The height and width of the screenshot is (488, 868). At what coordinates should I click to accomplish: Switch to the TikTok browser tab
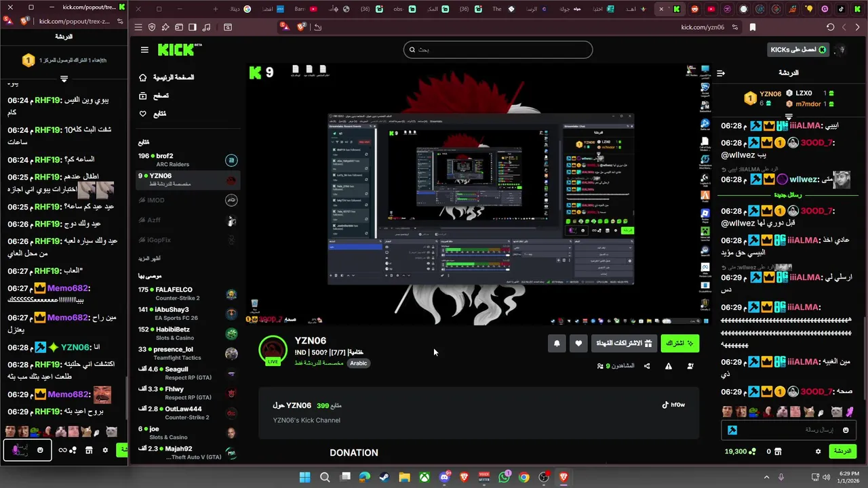[842, 9]
